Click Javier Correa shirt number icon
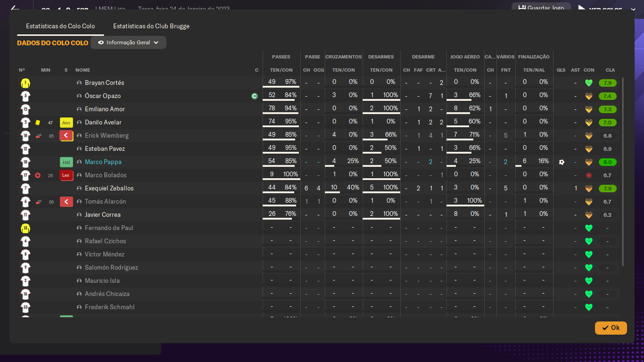This screenshot has height=362, width=644. (25, 215)
